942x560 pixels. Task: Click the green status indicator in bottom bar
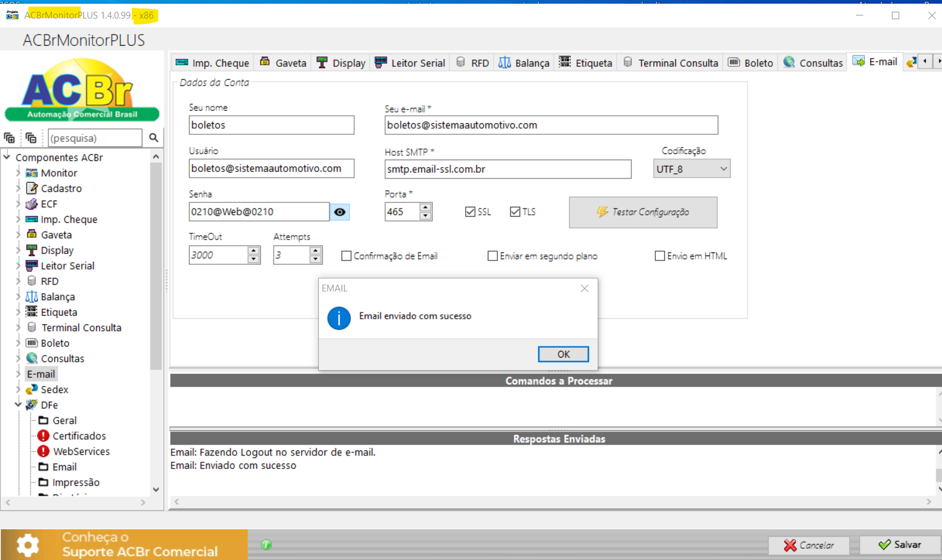pyautogui.click(x=266, y=545)
